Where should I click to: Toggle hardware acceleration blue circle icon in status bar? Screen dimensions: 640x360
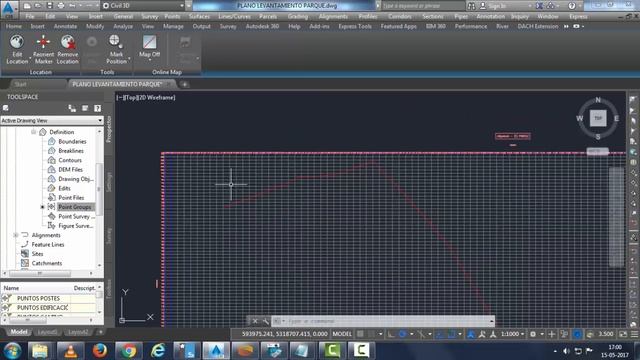pyautogui.click(x=577, y=334)
